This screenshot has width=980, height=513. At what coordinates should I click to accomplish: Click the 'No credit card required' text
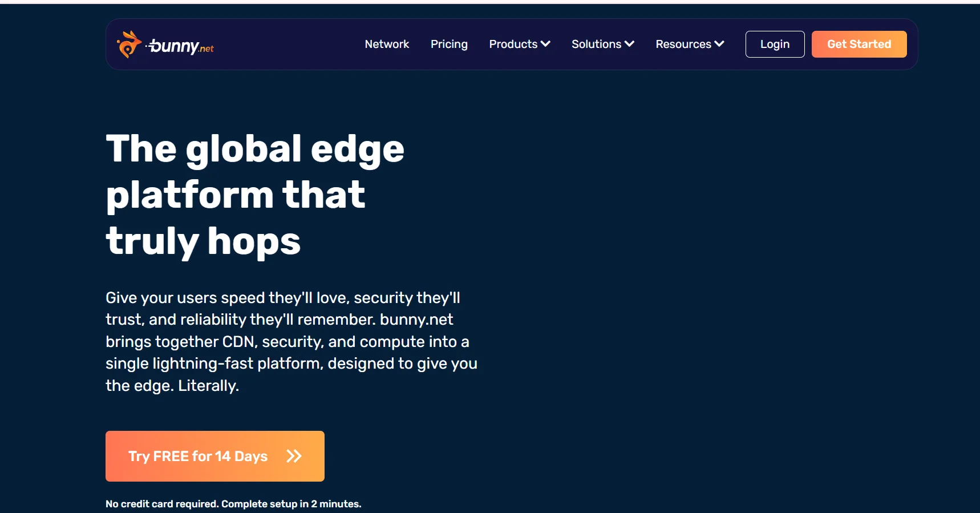tap(233, 504)
